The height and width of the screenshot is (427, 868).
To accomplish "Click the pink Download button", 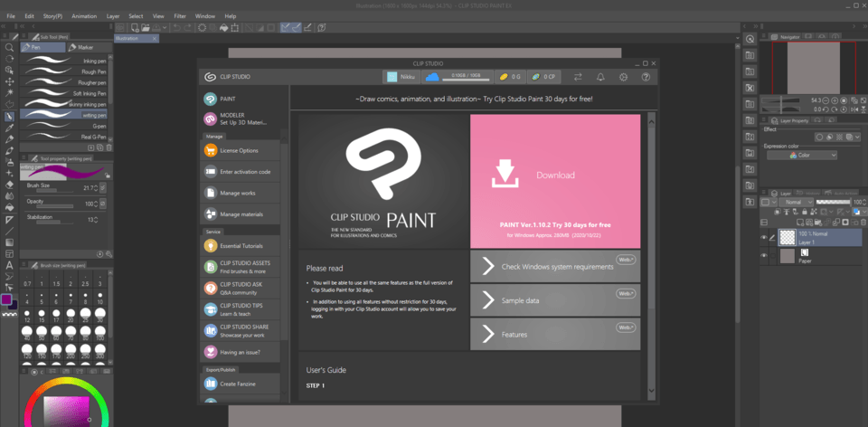I will tap(555, 176).
